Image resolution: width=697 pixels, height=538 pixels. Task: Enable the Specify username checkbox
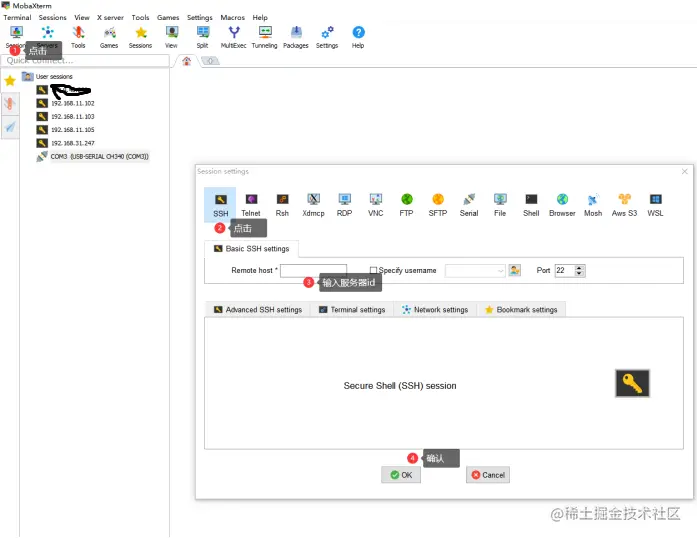click(373, 270)
